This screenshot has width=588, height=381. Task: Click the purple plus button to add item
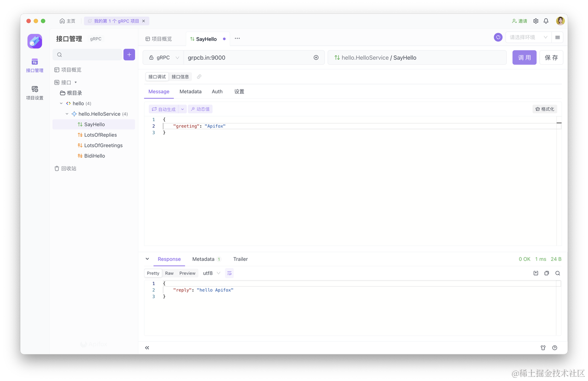tap(129, 55)
